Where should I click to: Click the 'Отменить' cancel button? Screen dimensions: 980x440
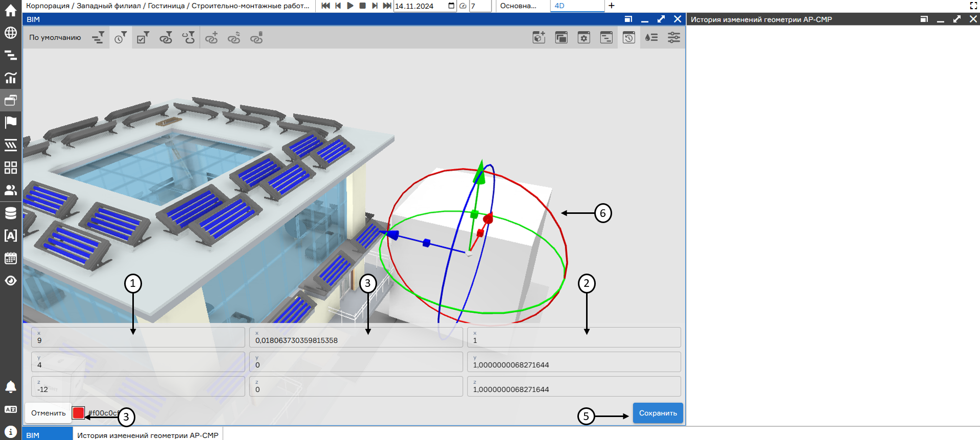coord(48,413)
